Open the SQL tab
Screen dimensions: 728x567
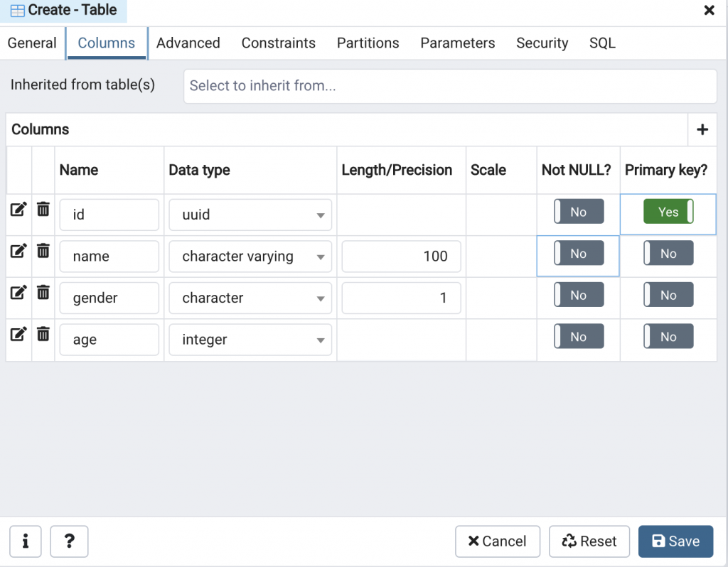pos(602,43)
